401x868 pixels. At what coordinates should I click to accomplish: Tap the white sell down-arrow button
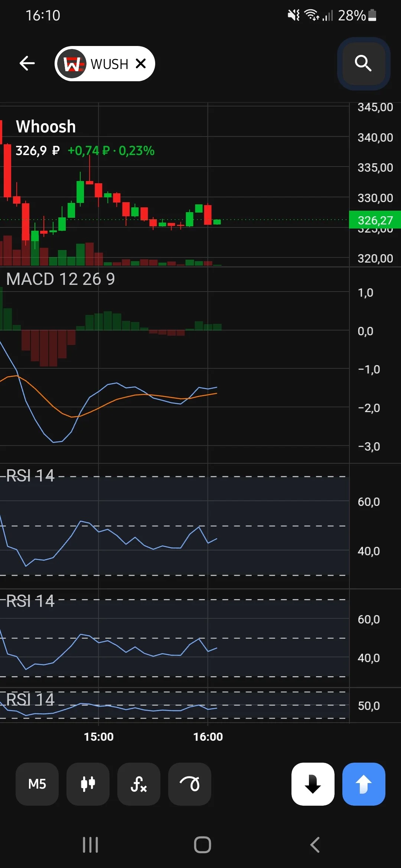pyautogui.click(x=313, y=784)
